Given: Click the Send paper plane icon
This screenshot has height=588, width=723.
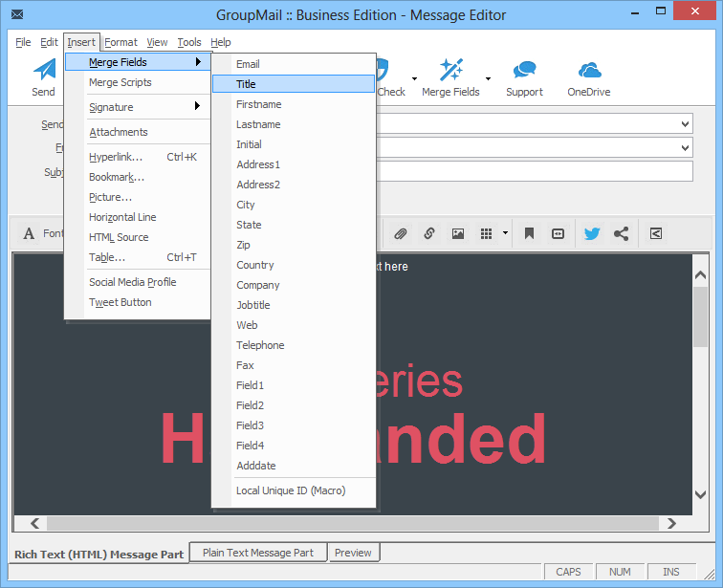Looking at the screenshot, I should (44, 70).
